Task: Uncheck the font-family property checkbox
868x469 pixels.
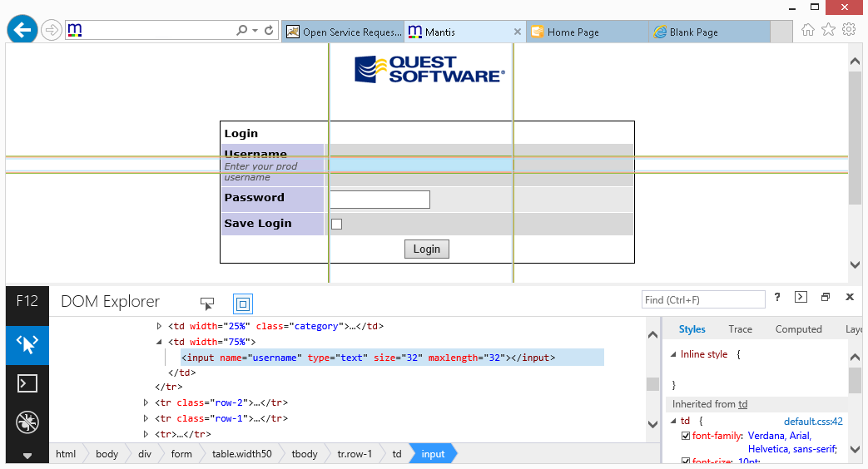Action: [685, 436]
